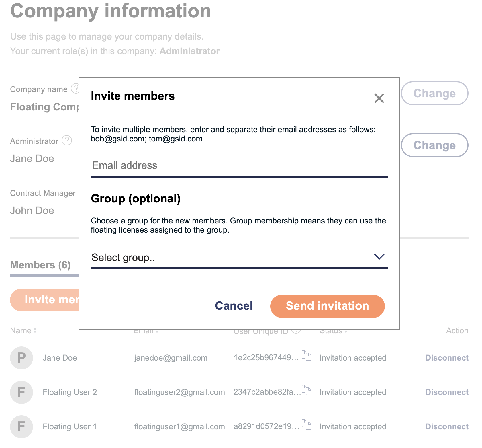Click the chevron arrow in group selector

pyautogui.click(x=379, y=256)
